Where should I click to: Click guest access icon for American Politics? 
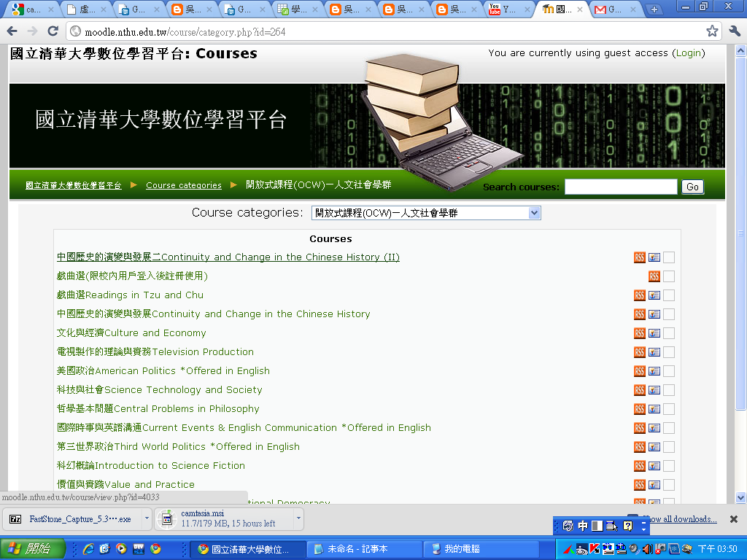pos(654,371)
